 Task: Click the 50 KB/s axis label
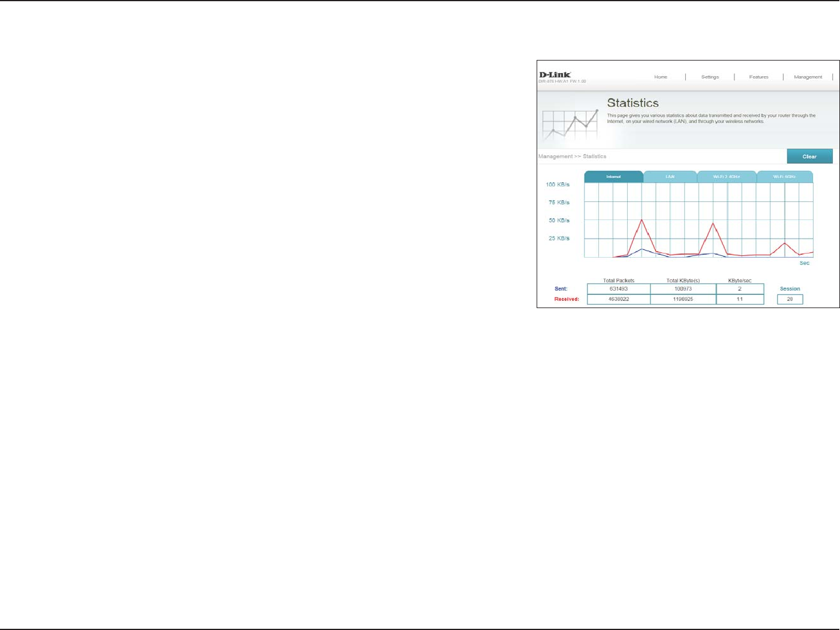559,221
